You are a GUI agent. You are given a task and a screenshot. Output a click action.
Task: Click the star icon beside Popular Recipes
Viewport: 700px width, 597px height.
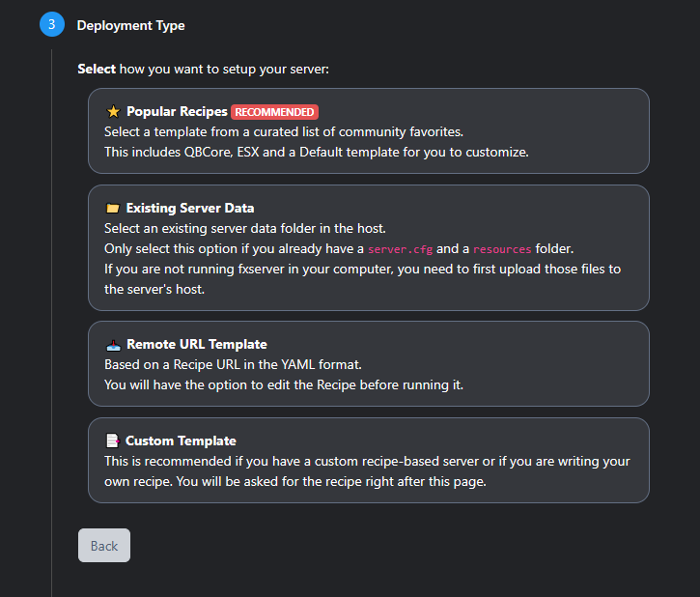113,112
